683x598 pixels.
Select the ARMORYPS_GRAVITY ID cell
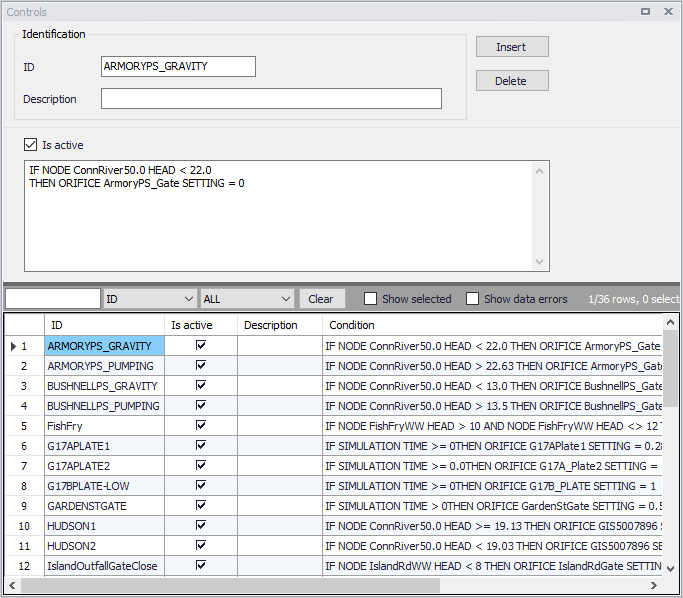pos(104,346)
